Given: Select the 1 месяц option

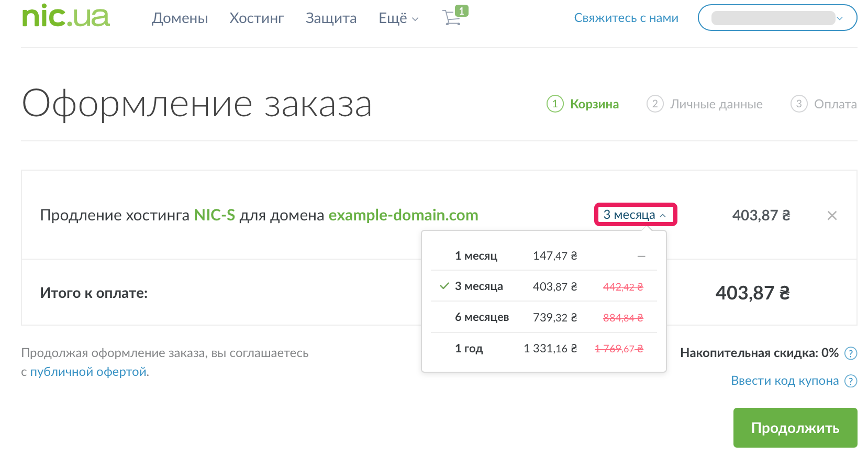Looking at the screenshot, I should pos(543,255).
